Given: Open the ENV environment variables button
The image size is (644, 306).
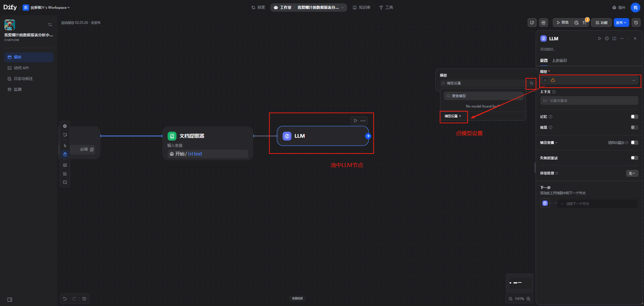Looking at the screenshot, I should (544, 23).
